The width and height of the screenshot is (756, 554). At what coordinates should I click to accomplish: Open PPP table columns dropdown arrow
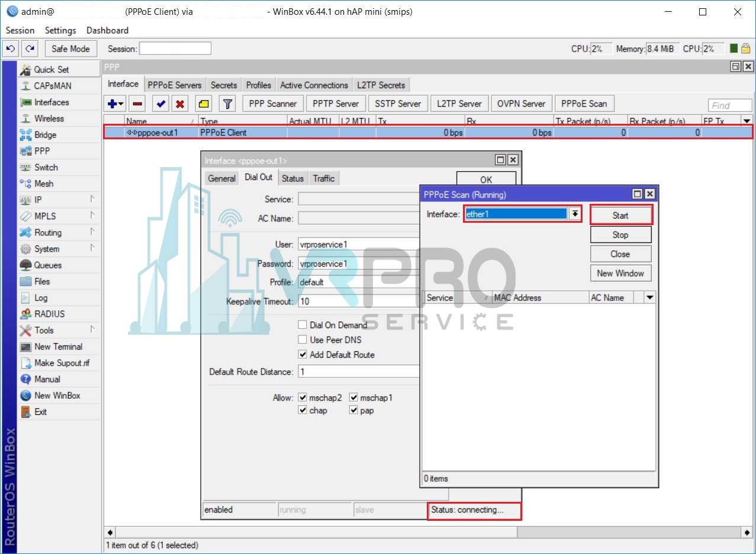click(x=747, y=121)
